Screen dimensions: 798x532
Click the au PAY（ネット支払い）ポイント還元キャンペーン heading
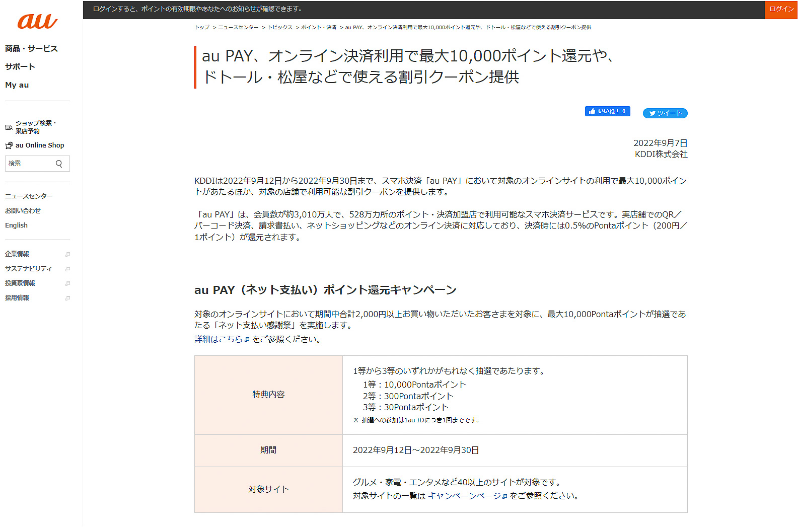click(x=325, y=290)
